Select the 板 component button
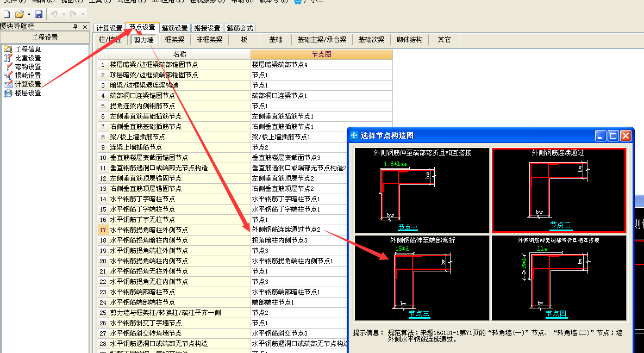644x353 pixels. click(x=244, y=40)
